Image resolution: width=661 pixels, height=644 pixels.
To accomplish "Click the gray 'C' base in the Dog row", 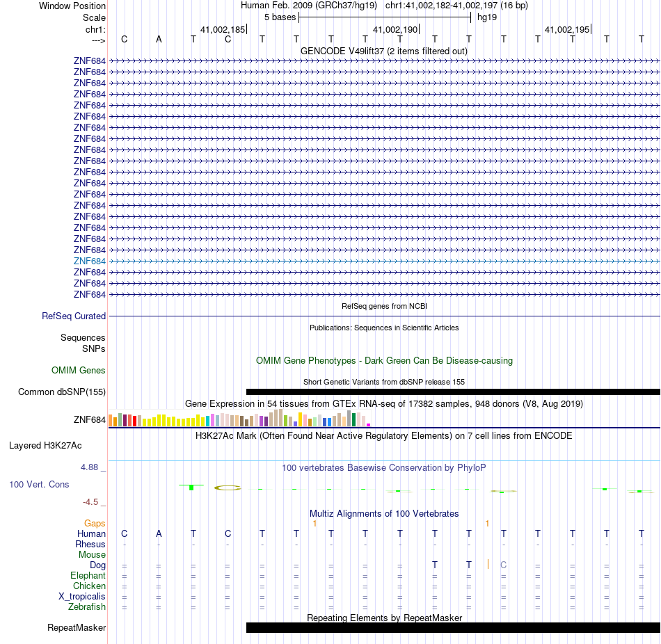I will pos(503,565).
